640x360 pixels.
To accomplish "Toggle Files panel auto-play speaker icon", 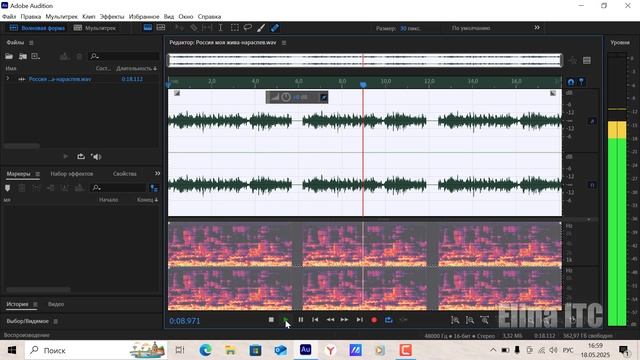I will click(x=96, y=156).
